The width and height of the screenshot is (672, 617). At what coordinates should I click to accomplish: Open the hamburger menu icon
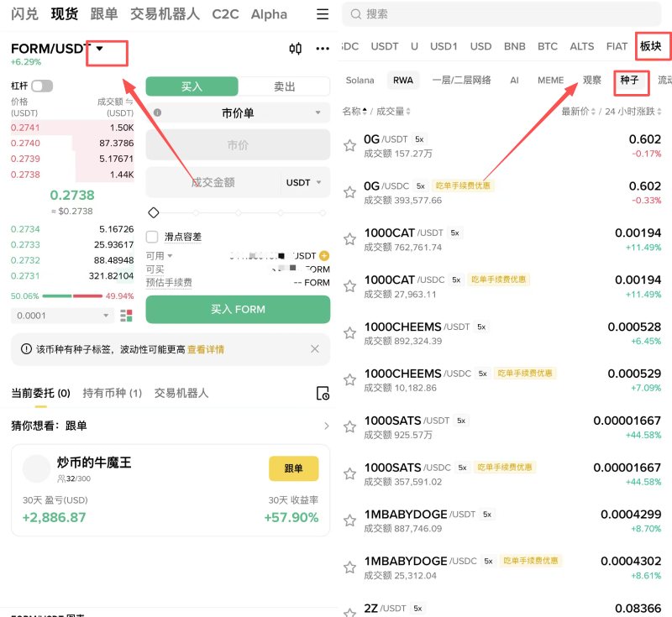point(321,14)
